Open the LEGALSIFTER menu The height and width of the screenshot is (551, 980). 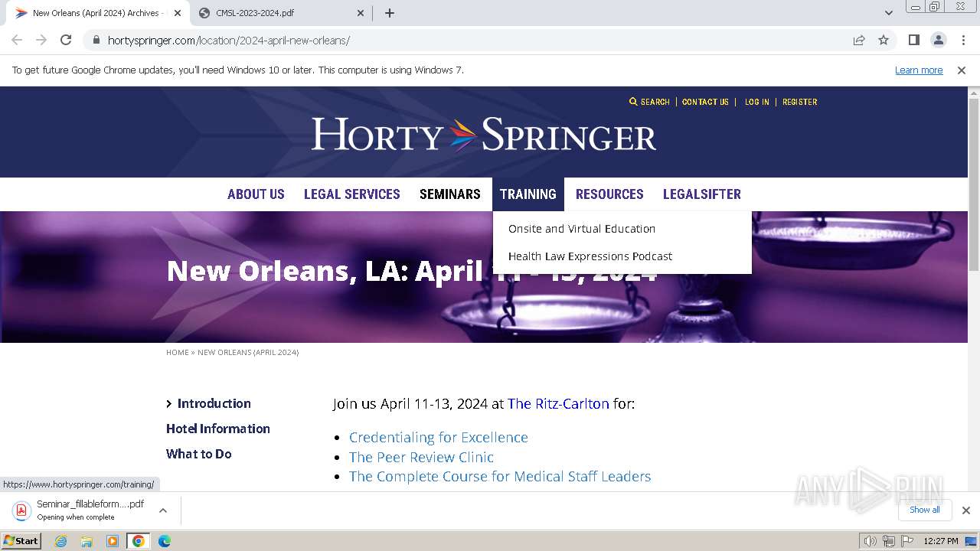(702, 194)
